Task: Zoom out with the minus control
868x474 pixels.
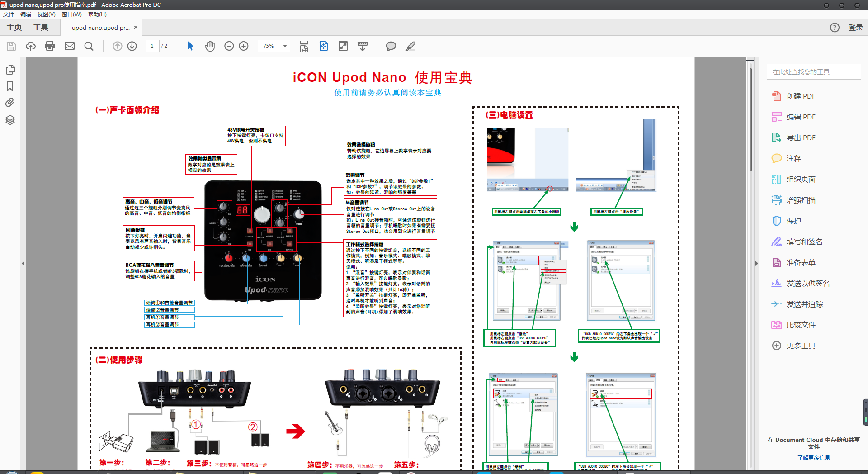Action: coord(229,46)
